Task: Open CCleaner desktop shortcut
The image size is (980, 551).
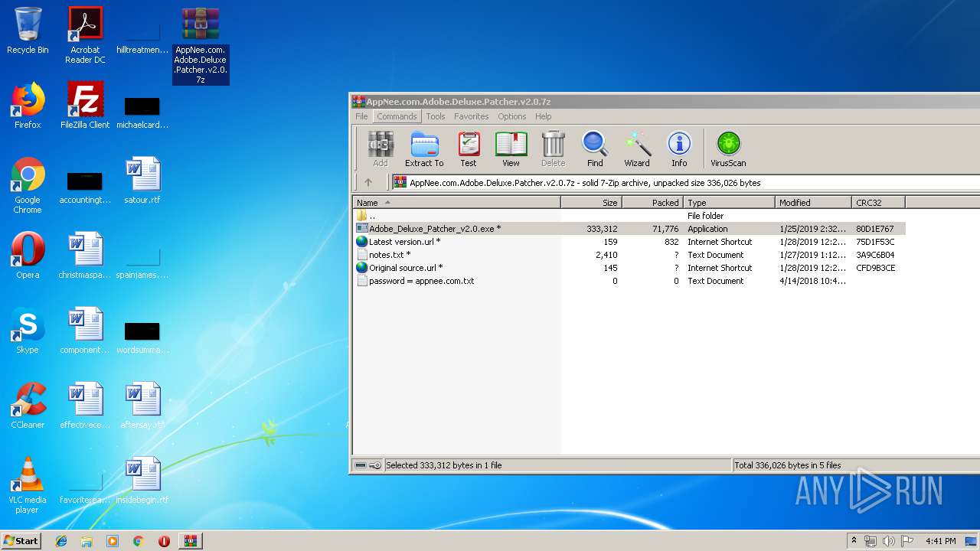Action: [x=28, y=406]
